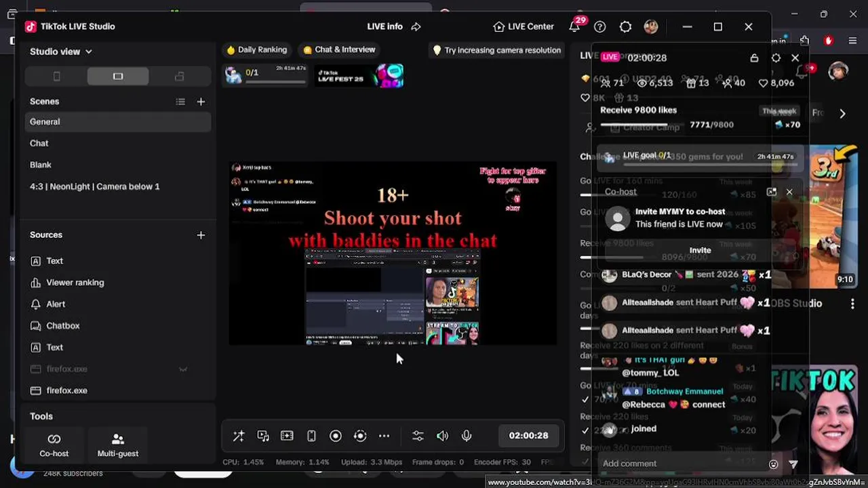Invite MYMY to co-host

pos(700,251)
